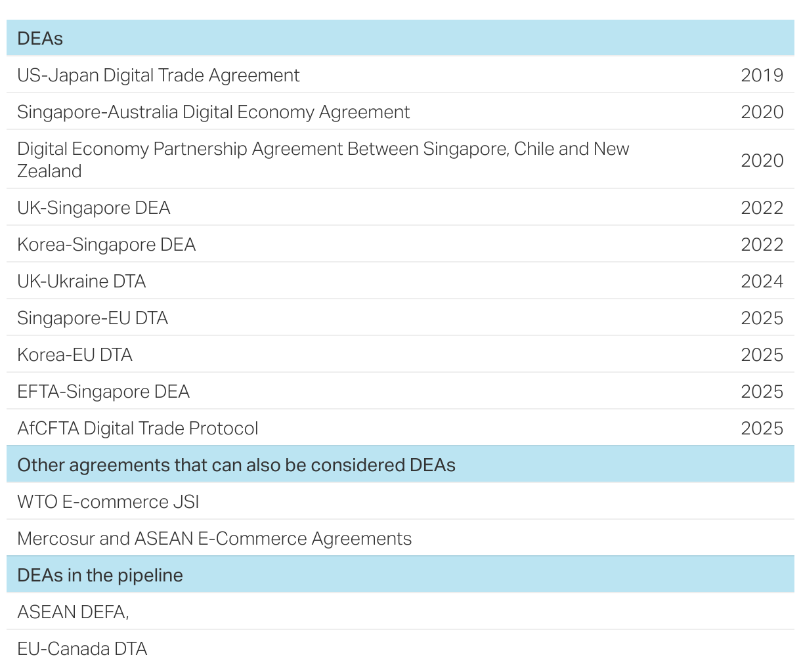Select the WTO E-commerce JSI row
Viewport: 801px width, 672px height.
(x=108, y=502)
